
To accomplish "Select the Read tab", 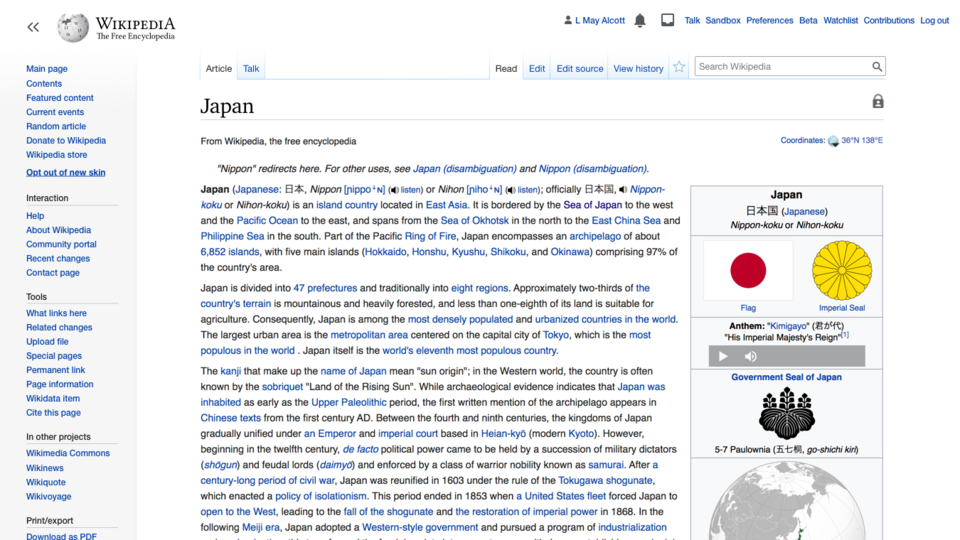I will (506, 69).
